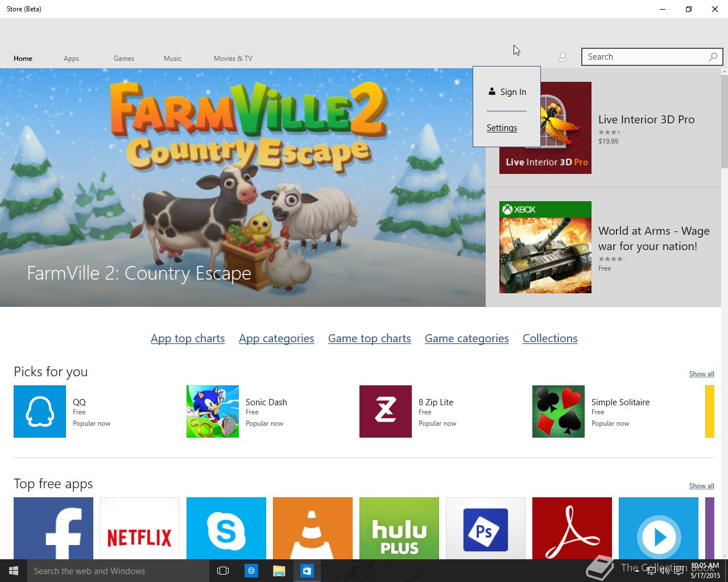Open the Game categories link
This screenshot has width=728, height=582.
tap(467, 338)
